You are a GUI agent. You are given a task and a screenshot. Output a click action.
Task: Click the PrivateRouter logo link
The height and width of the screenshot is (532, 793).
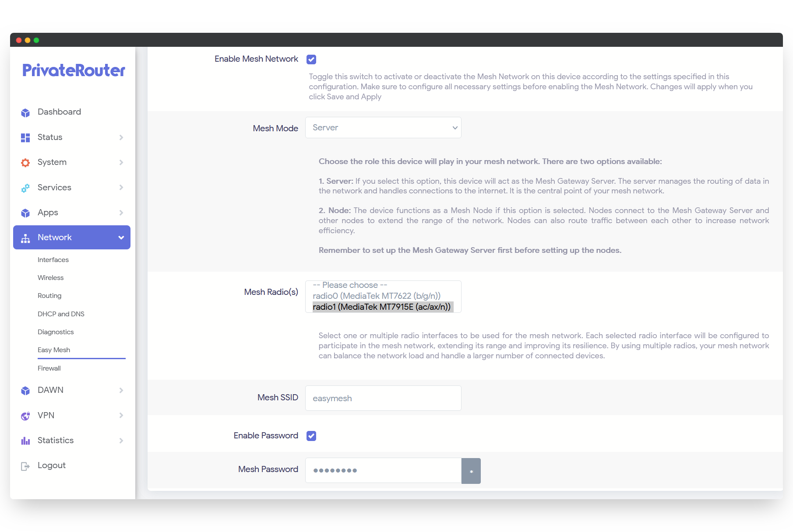(74, 70)
